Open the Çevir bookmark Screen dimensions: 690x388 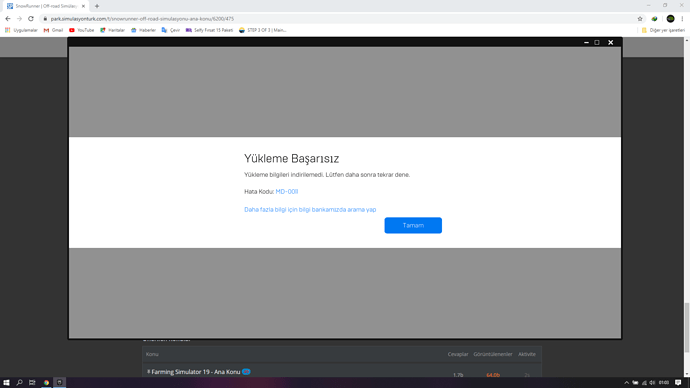tap(171, 30)
